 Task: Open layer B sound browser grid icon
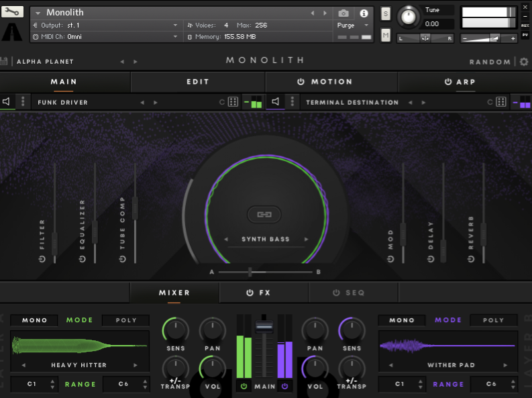[501, 102]
